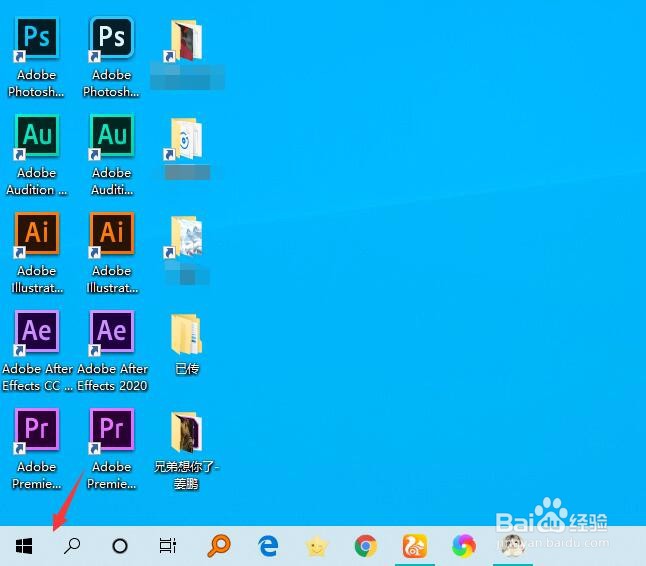646x566 pixels.
Task: Select the Adobe After Effects CC shortcut
Action: click(x=37, y=351)
